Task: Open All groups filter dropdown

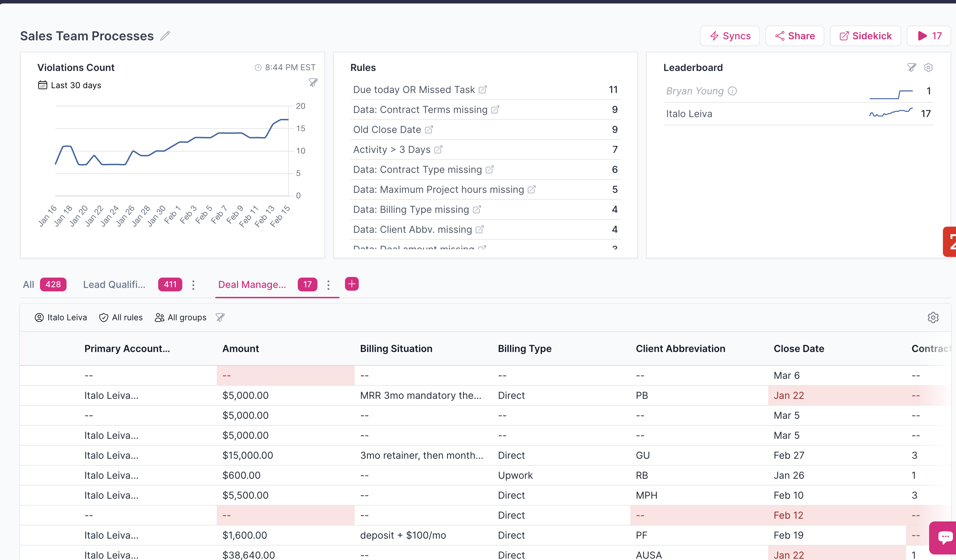Action: [x=181, y=317]
